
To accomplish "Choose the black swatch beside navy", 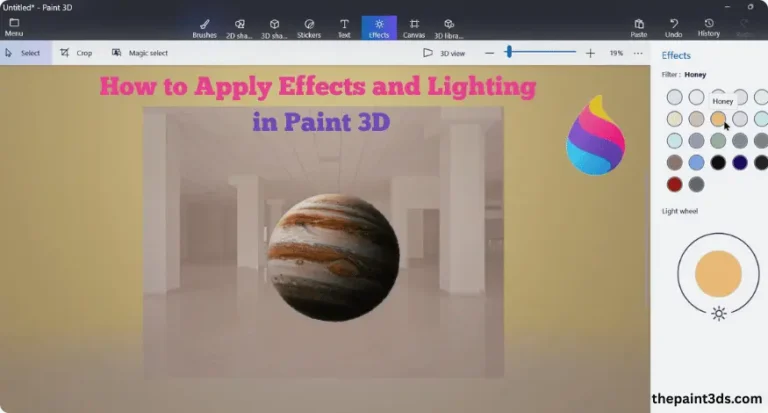I will 718,163.
